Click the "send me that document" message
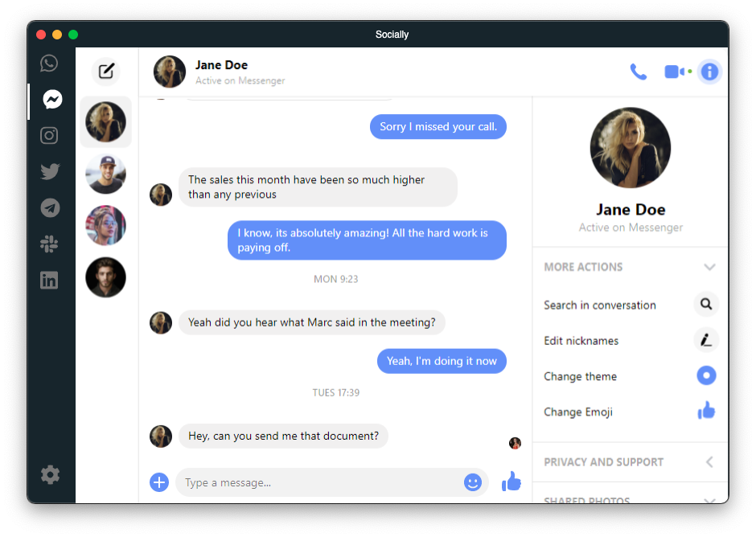The height and width of the screenshot is (537, 756). pyautogui.click(x=283, y=437)
